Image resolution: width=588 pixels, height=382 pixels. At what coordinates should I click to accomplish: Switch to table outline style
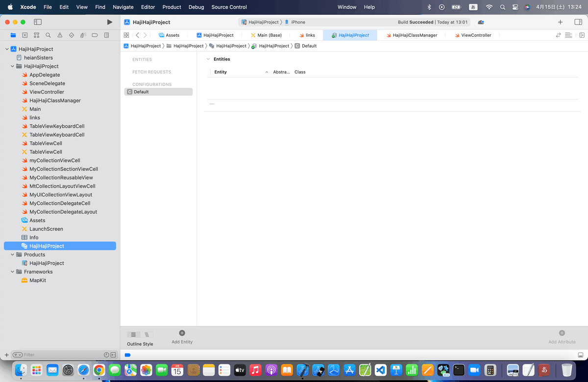coord(133,334)
